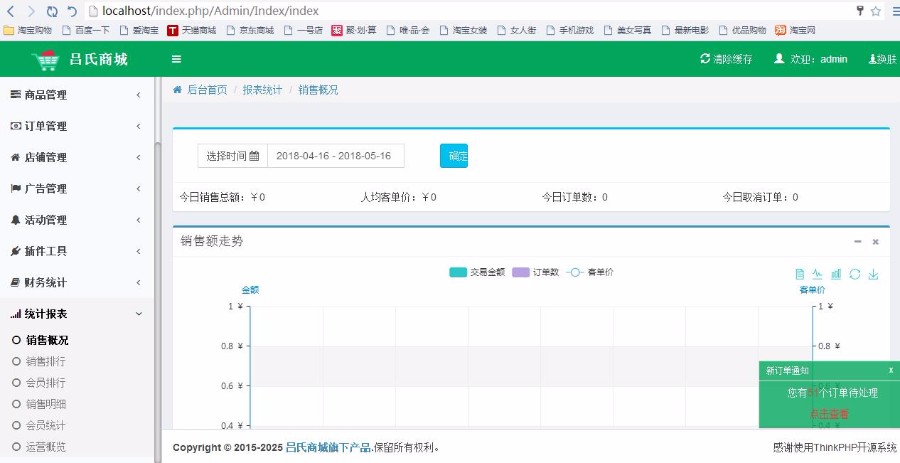This screenshot has width=900, height=463.
Task: Close the 新订单通知 popup
Action: pyautogui.click(x=891, y=370)
